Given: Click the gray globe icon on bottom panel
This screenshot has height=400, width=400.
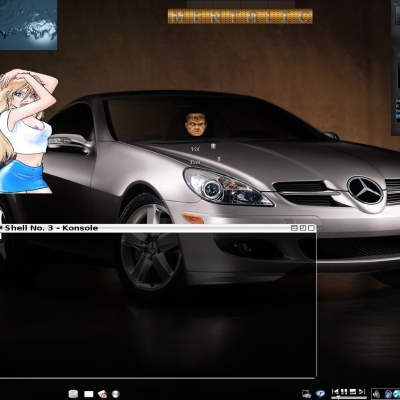Looking at the screenshot, I should point(116,394).
